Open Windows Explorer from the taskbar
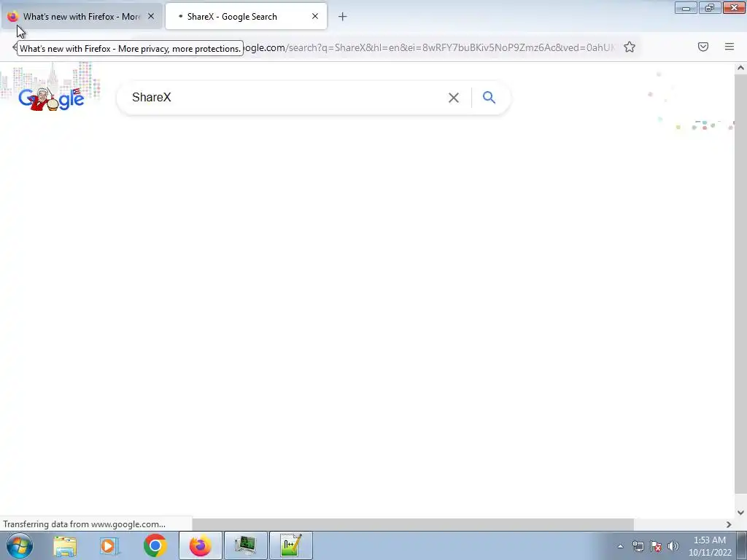Viewport: 747px width, 560px height. pyautogui.click(x=65, y=545)
